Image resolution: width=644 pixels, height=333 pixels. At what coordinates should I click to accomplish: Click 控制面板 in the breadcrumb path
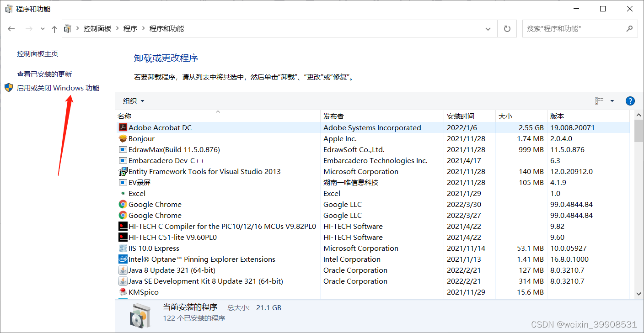(97, 29)
